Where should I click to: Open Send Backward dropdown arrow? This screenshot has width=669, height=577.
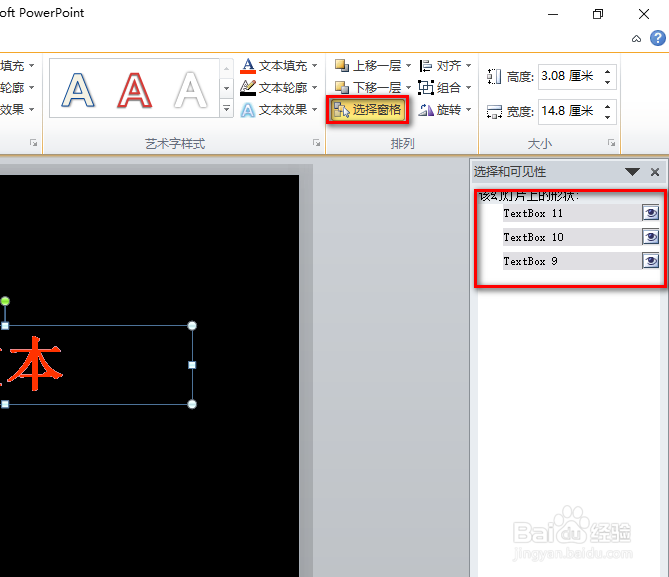[x=408, y=87]
